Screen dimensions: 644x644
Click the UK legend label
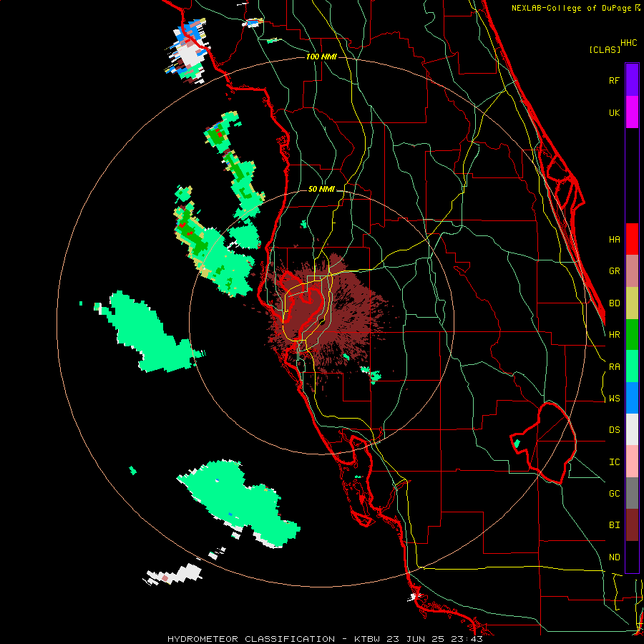tap(614, 112)
